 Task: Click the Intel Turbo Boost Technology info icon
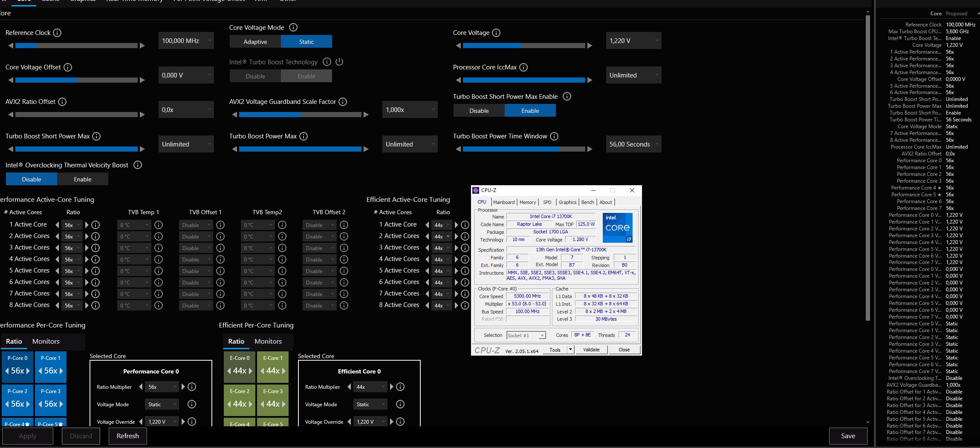click(327, 62)
